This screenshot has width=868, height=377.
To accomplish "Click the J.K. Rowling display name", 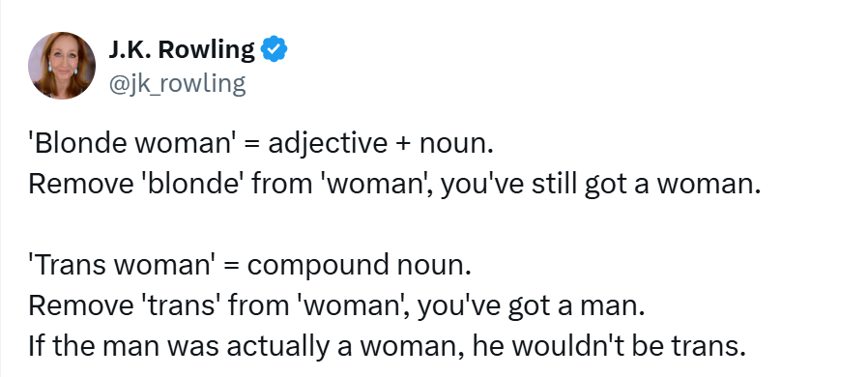I will [x=182, y=50].
